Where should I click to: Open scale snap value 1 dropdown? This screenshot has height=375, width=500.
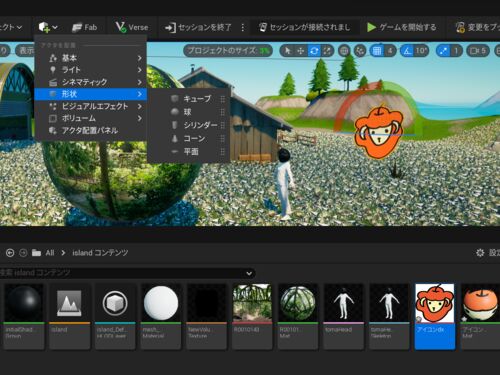456,51
